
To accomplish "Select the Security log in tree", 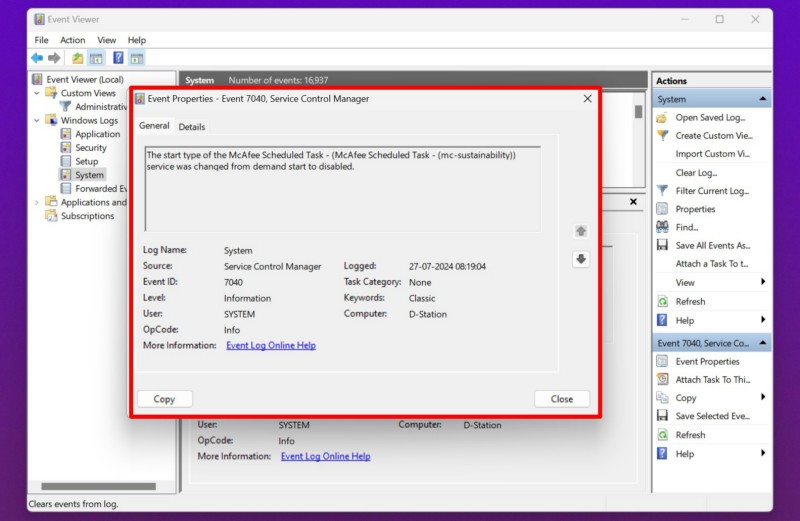I will click(x=90, y=148).
